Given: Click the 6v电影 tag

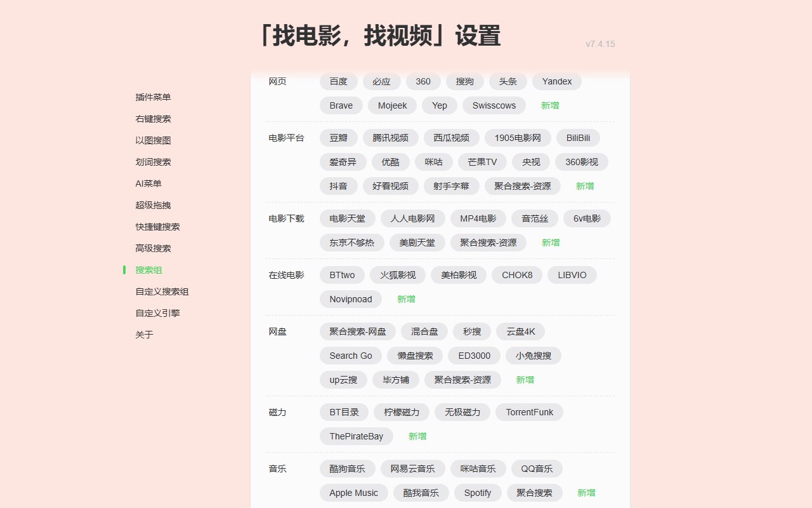Looking at the screenshot, I should coord(587,218).
